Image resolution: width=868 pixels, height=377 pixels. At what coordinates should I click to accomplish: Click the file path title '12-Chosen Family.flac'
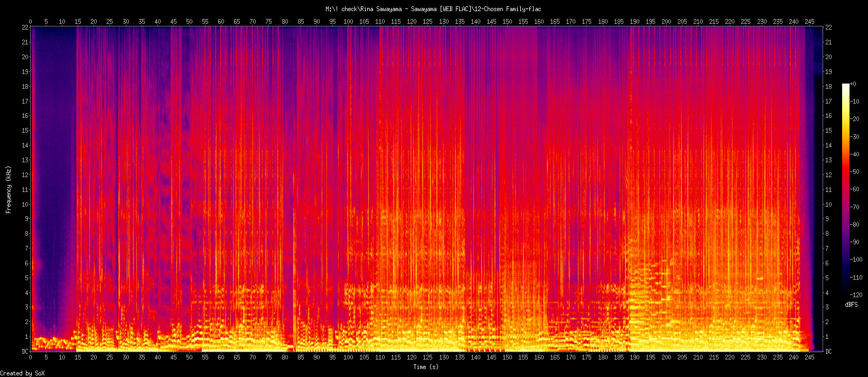point(507,9)
